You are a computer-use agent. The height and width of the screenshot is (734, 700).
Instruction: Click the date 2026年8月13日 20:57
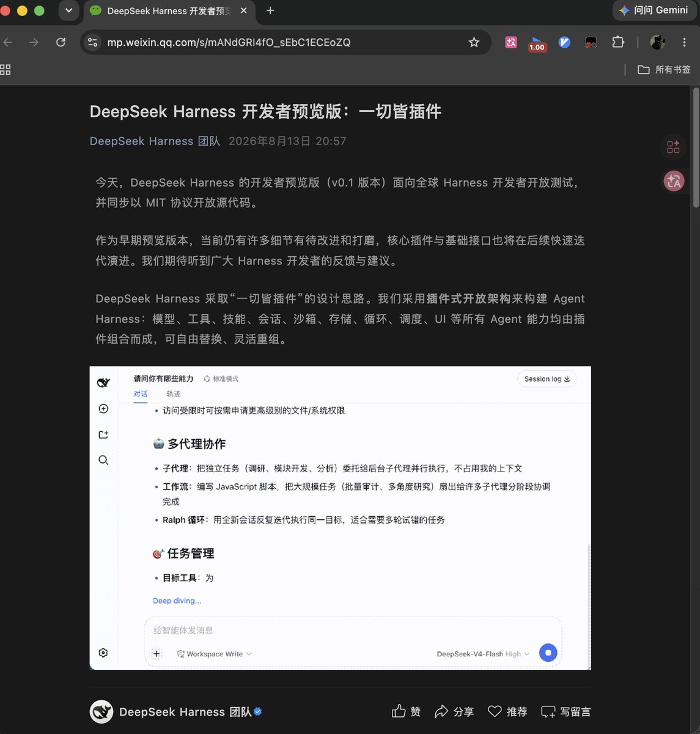(x=287, y=141)
